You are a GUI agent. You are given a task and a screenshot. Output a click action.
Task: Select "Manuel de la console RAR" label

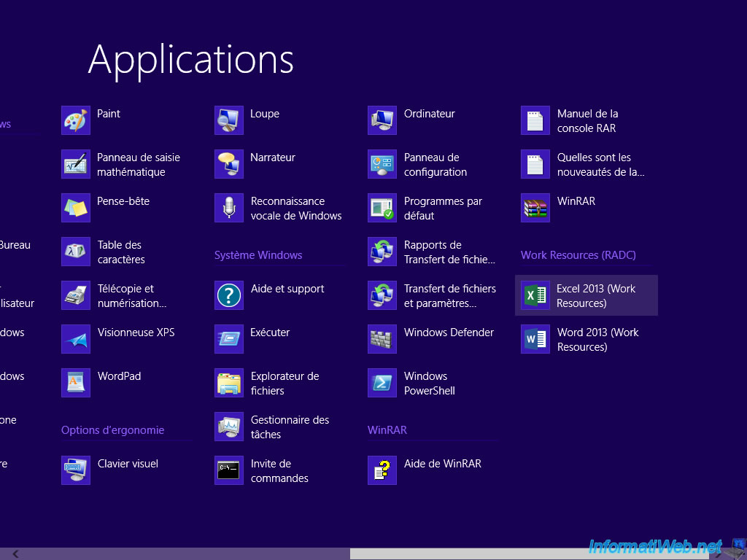[588, 121]
